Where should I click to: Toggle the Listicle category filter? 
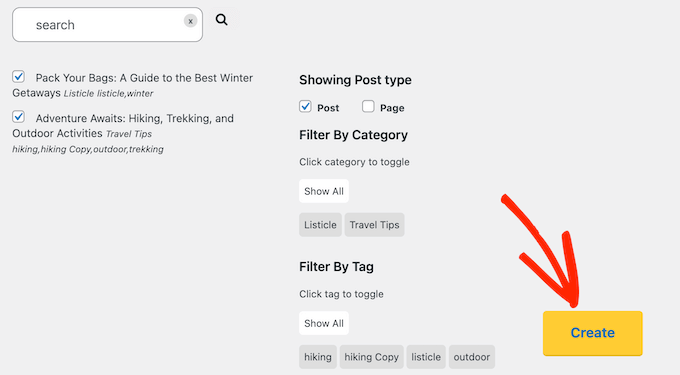tap(320, 225)
